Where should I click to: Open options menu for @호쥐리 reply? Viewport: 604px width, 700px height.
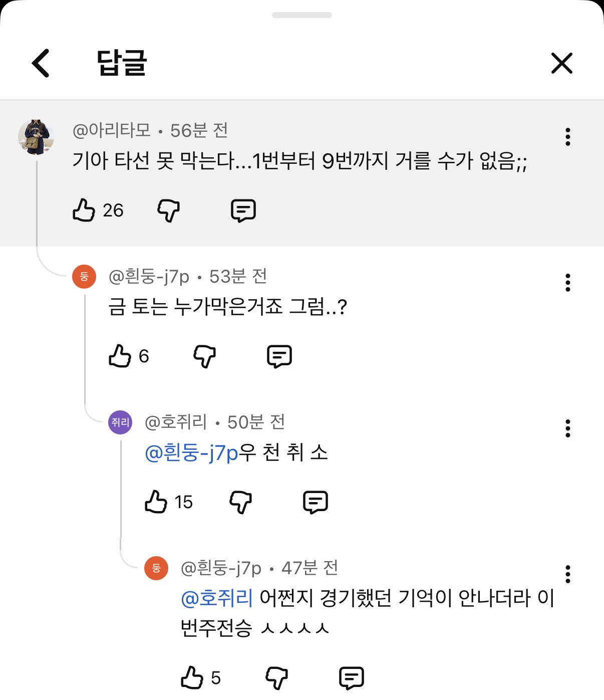coord(567,428)
